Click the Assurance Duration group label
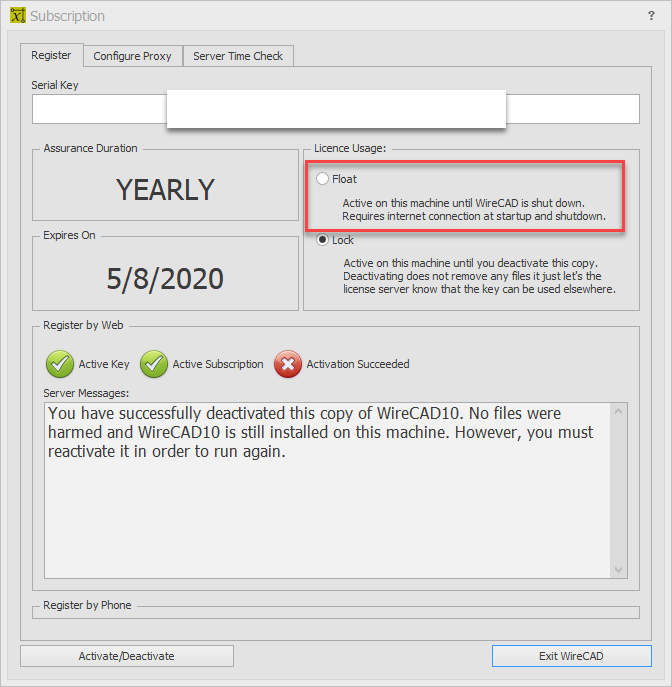The height and width of the screenshot is (687, 672). click(x=90, y=148)
